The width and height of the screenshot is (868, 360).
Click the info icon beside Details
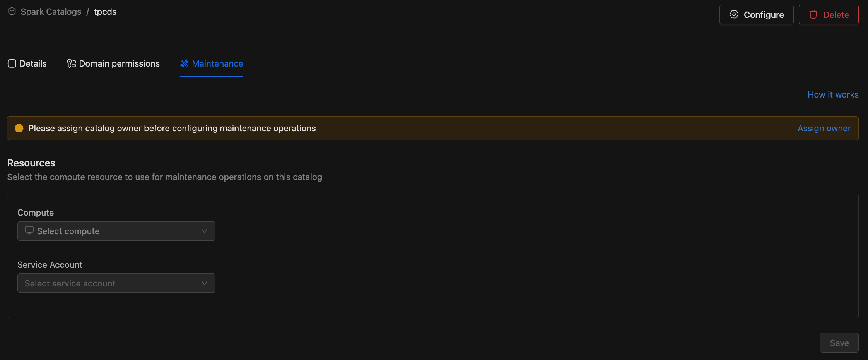tap(12, 63)
